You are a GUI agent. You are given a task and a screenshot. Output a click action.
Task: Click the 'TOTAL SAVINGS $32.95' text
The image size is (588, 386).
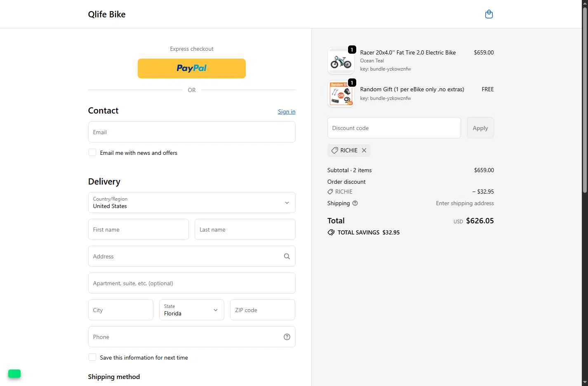pyautogui.click(x=369, y=232)
